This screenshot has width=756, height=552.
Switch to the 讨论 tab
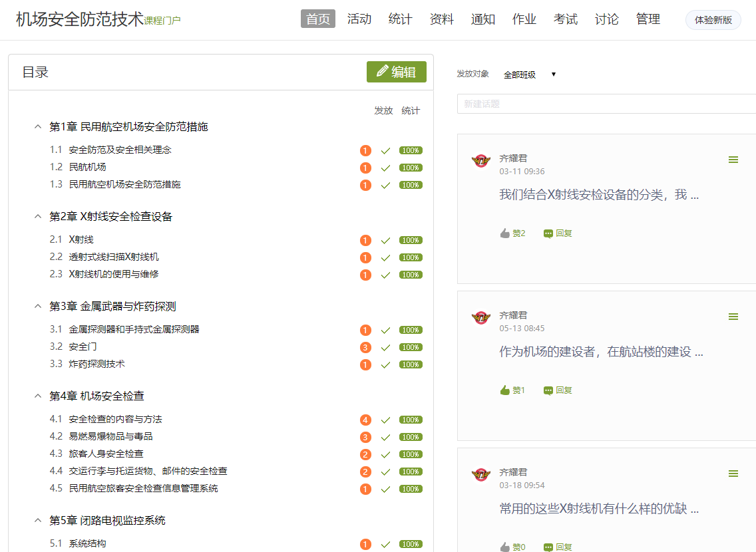point(606,19)
